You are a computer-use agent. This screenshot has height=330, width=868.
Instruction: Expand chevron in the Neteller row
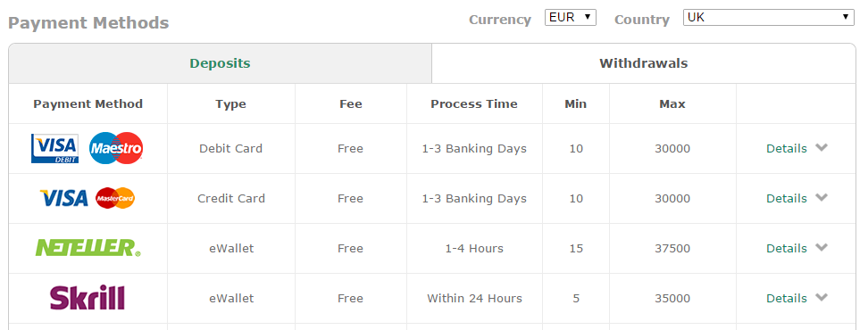click(x=822, y=247)
